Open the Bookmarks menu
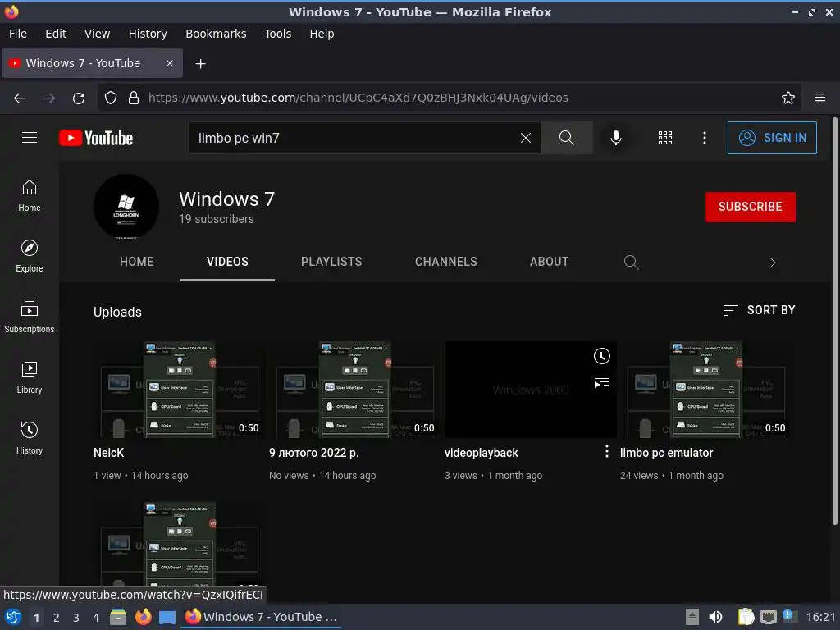The width and height of the screenshot is (840, 630). [216, 34]
